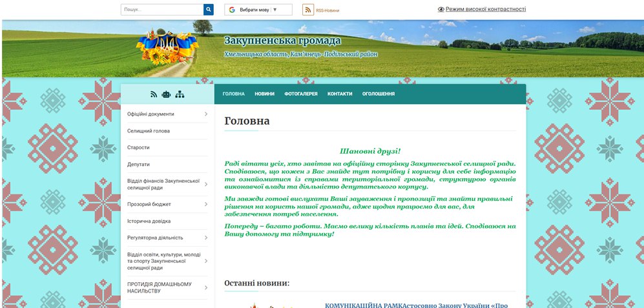Click the magnifier search button

pos(208,10)
